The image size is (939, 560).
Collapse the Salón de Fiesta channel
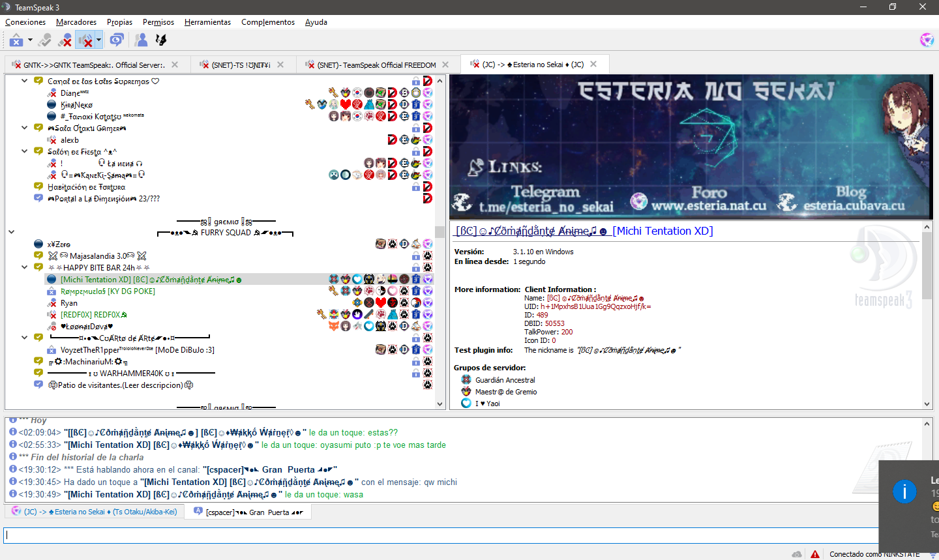point(25,151)
